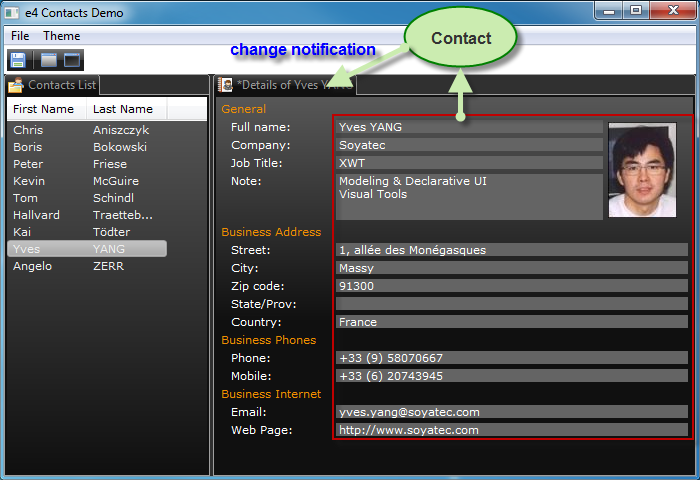Open the File menu
Image resolution: width=700 pixels, height=480 pixels.
tap(20, 36)
